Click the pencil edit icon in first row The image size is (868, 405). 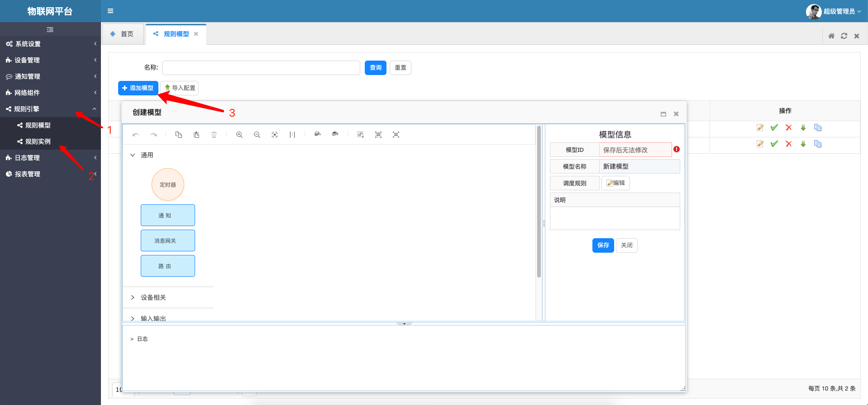pos(760,128)
